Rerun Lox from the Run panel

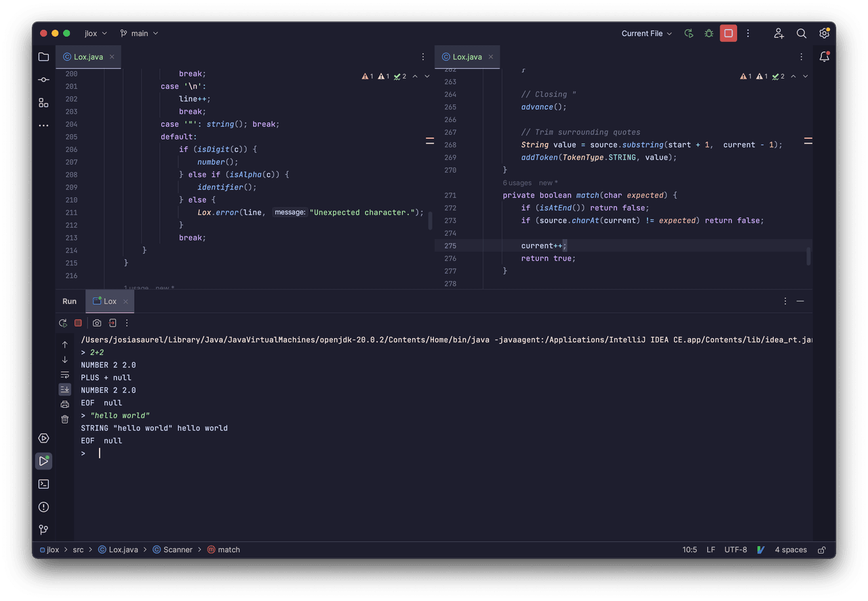coord(63,323)
